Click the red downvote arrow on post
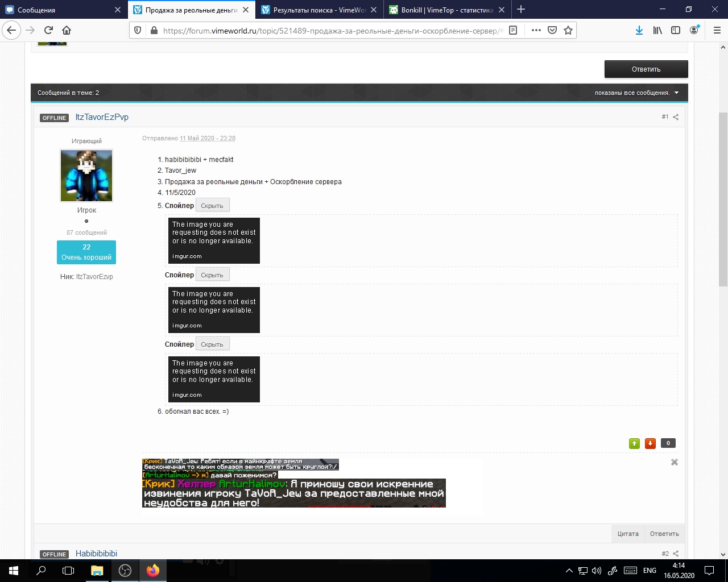Screen dimensions: 728x582 pos(650,443)
